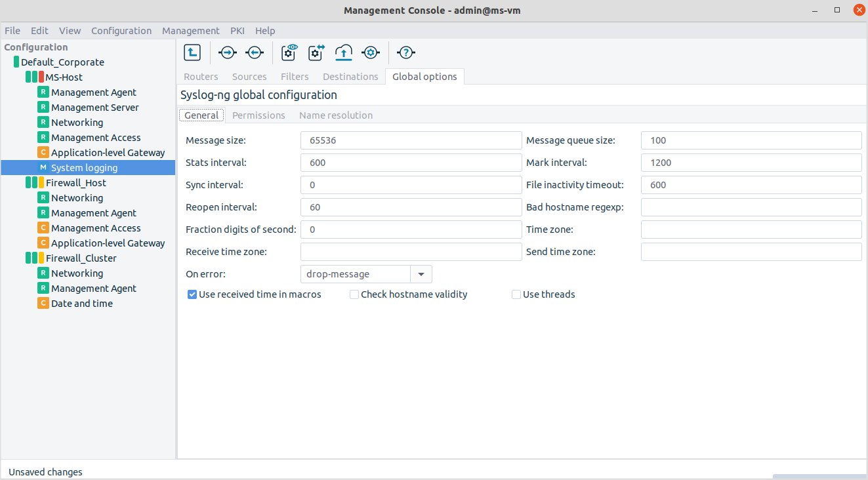Switch to the Routers tab
The image size is (868, 480).
[201, 77]
